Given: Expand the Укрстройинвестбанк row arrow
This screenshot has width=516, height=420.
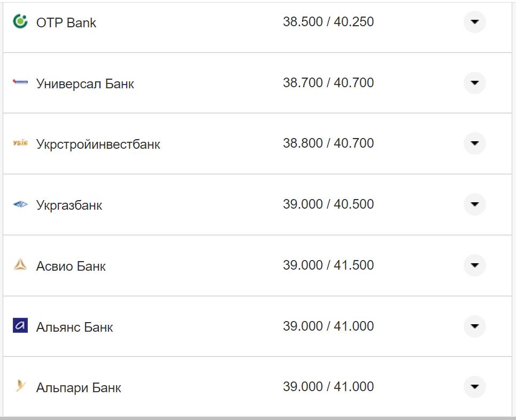Looking at the screenshot, I should 474,143.
